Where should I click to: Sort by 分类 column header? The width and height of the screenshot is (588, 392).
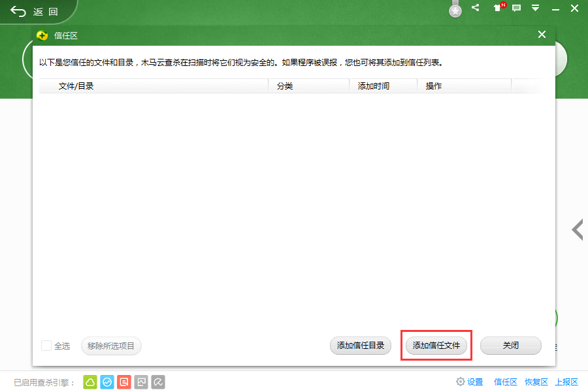(x=309, y=86)
